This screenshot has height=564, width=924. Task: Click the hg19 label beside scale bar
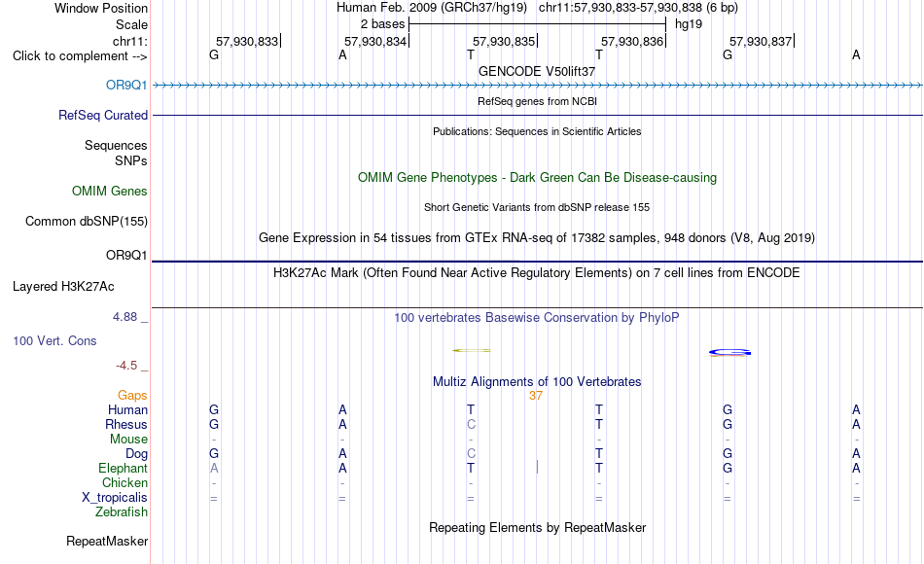pos(689,24)
